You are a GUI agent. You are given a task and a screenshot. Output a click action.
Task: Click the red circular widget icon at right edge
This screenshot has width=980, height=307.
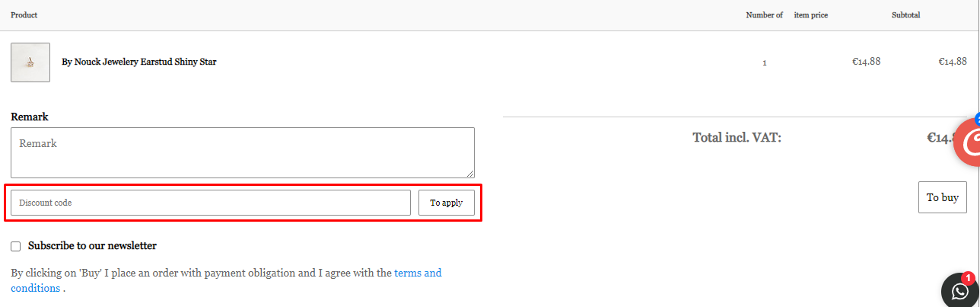click(x=968, y=142)
